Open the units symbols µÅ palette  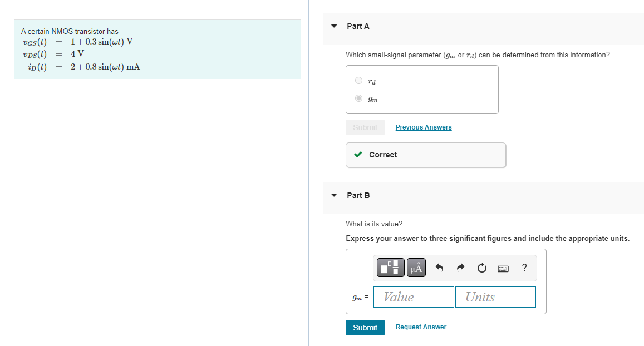pyautogui.click(x=416, y=268)
